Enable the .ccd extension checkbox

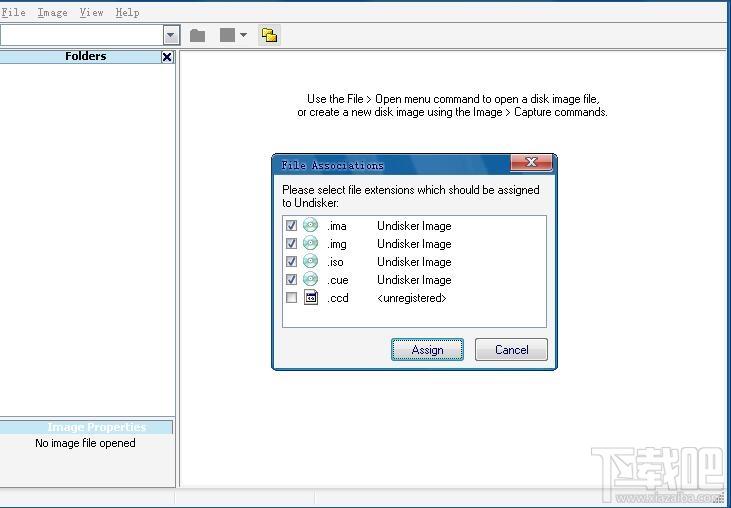pos(291,297)
